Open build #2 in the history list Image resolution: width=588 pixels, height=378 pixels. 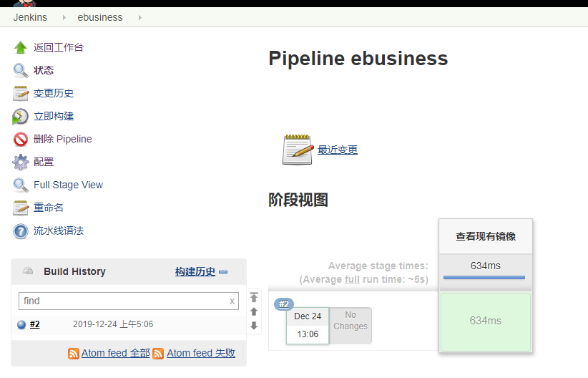[35, 324]
